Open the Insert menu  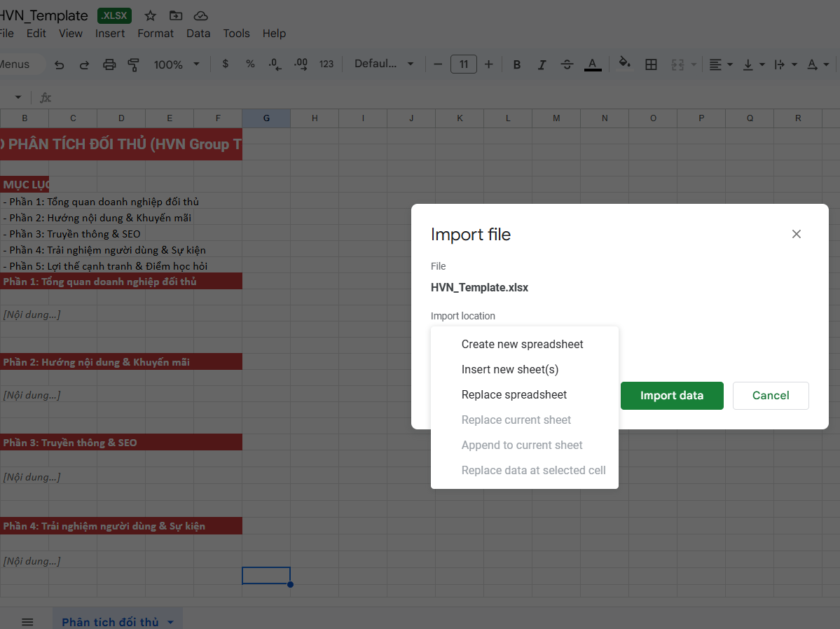[110, 33]
